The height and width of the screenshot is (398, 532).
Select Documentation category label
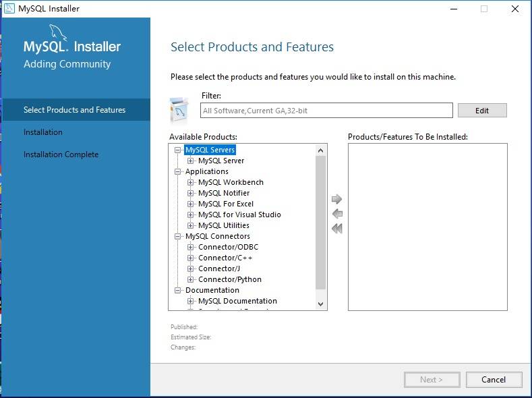[x=212, y=291]
